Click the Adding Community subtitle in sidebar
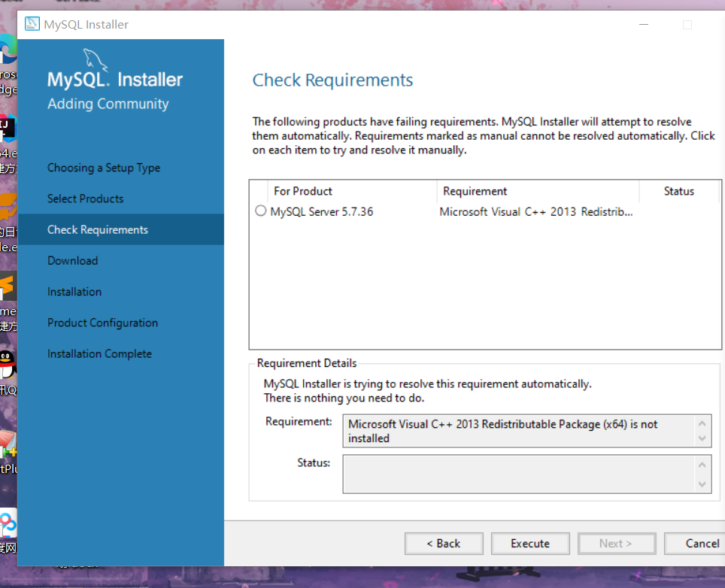 [x=108, y=104]
